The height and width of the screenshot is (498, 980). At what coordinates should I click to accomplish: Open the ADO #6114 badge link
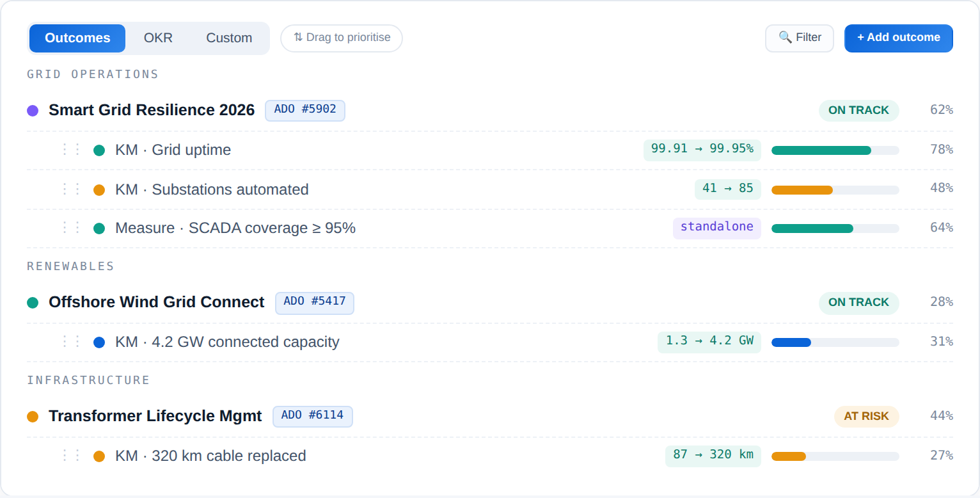pos(313,416)
